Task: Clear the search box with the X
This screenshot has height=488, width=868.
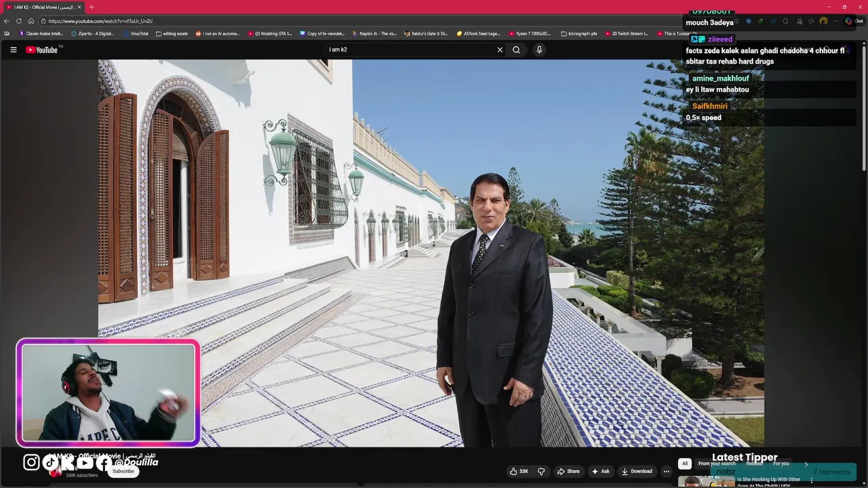Action: click(x=500, y=49)
